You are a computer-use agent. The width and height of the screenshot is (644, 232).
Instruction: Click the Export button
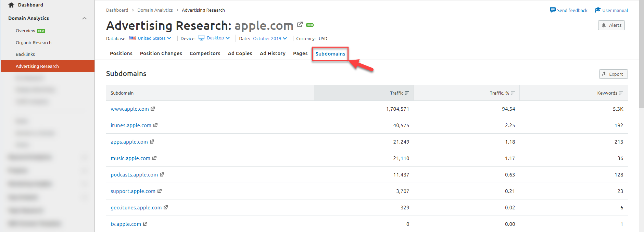point(613,74)
